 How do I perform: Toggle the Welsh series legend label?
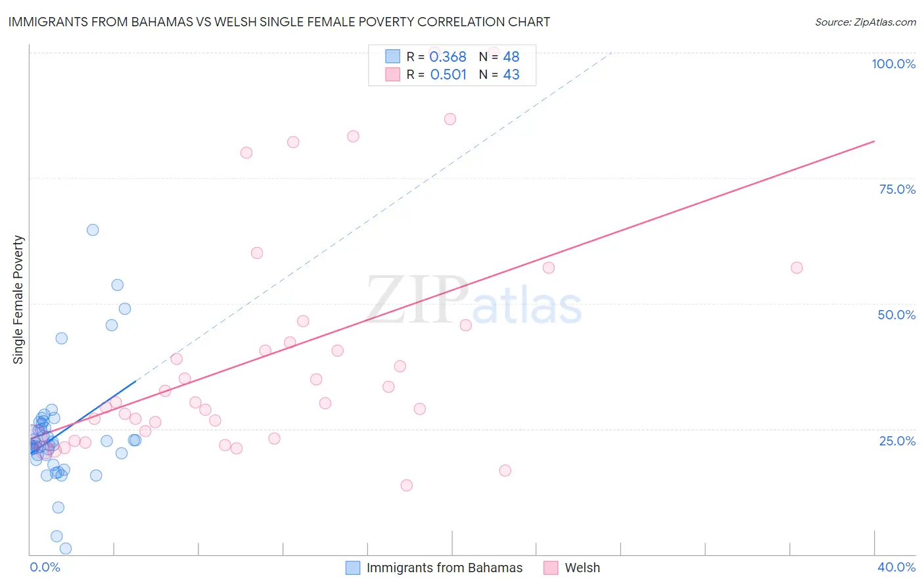click(x=582, y=568)
